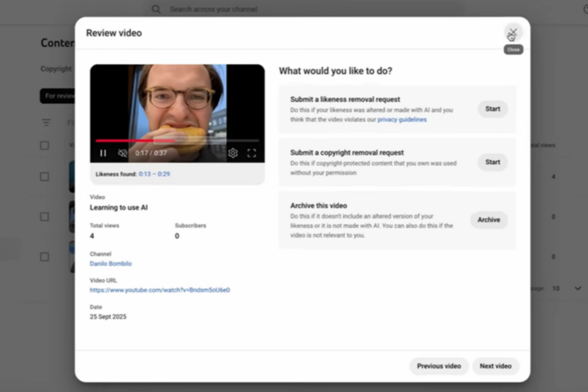Click the Search across your channel field
588x392 pixels.
[x=271, y=9]
